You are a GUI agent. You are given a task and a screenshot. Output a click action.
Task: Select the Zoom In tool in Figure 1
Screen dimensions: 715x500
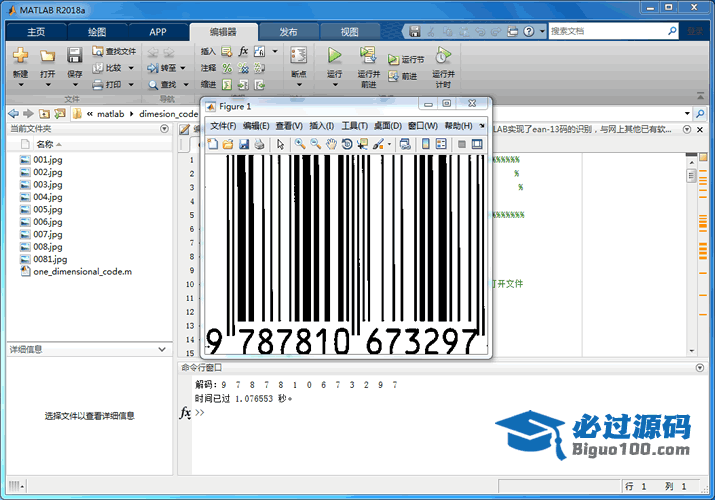pos(299,144)
